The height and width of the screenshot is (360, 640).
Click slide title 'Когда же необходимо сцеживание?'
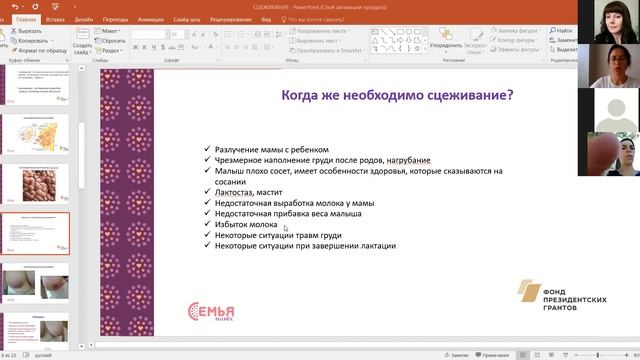(397, 95)
